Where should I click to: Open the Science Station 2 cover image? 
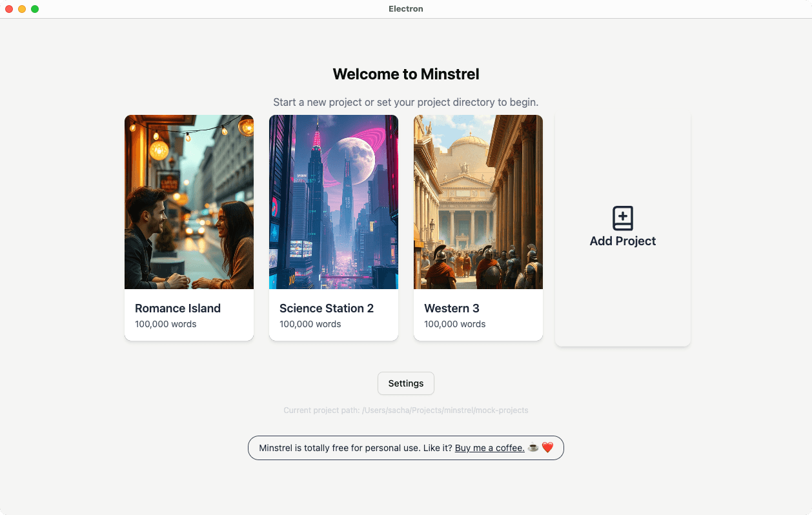pyautogui.click(x=334, y=202)
